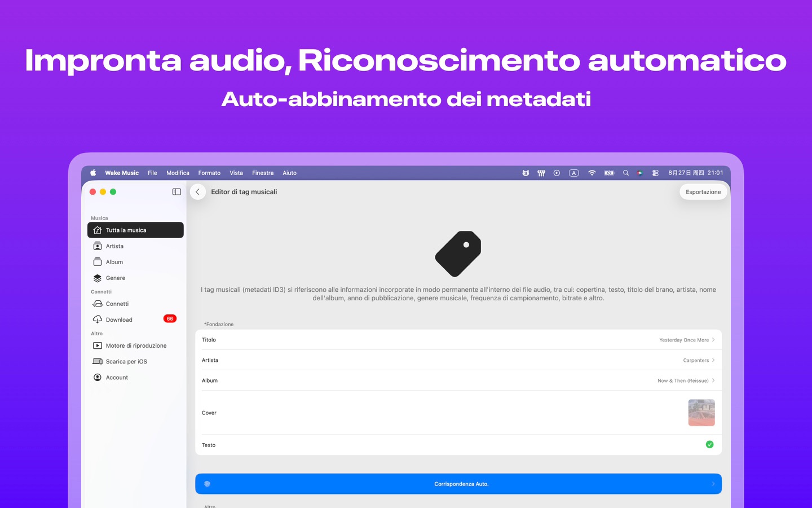Click the battery status icon
Image resolution: width=812 pixels, height=508 pixels.
609,173
